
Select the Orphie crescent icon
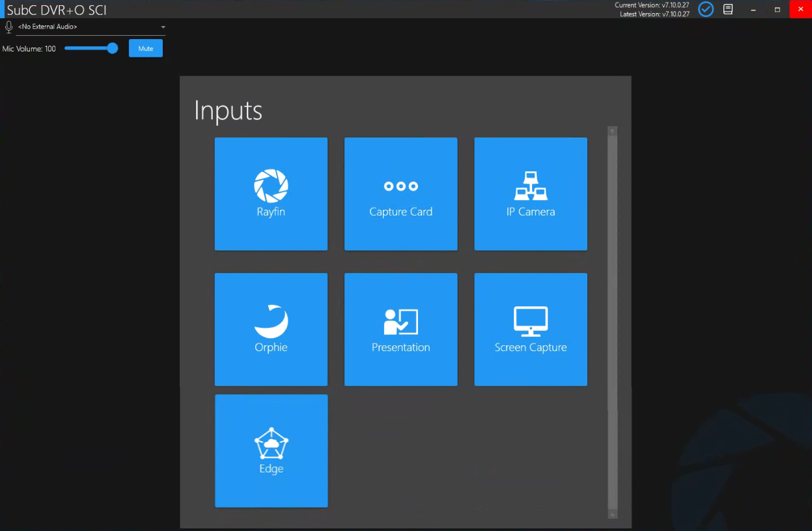(271, 321)
